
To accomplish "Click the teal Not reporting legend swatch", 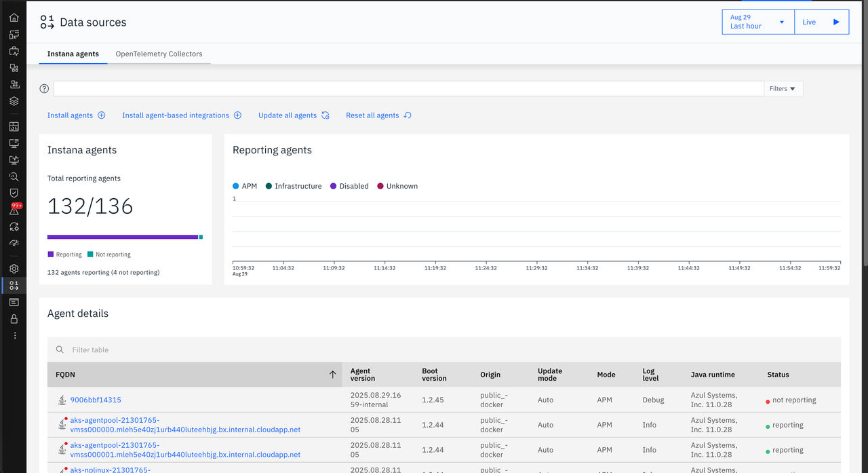I will (x=90, y=254).
